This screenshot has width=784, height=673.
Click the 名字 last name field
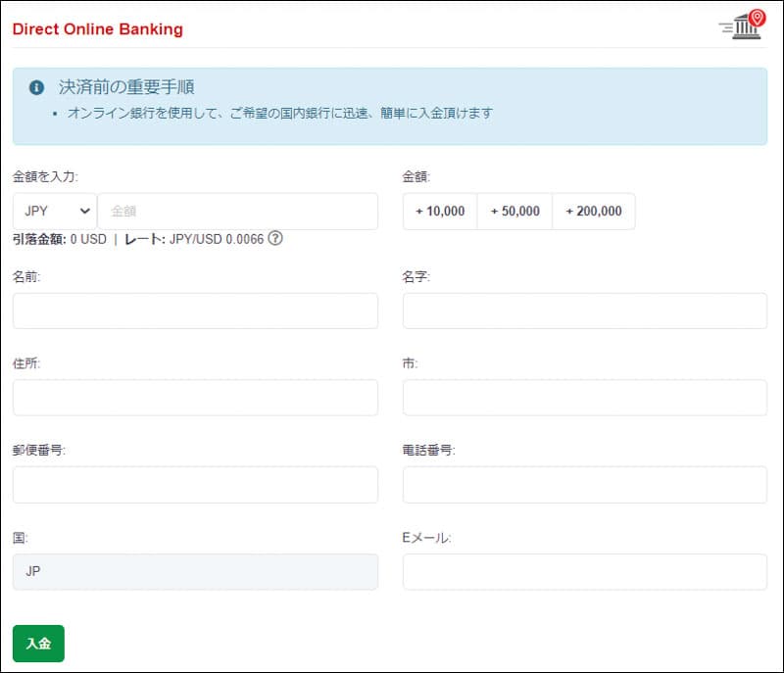584,311
